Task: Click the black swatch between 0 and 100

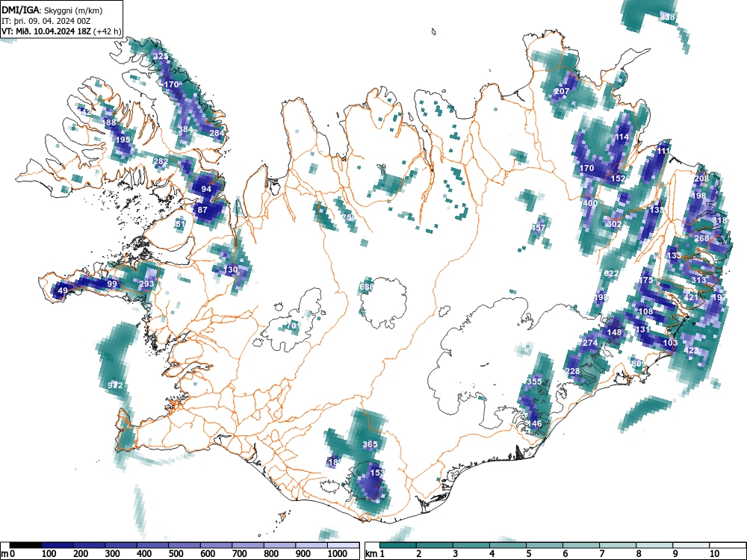Action: click(25, 545)
